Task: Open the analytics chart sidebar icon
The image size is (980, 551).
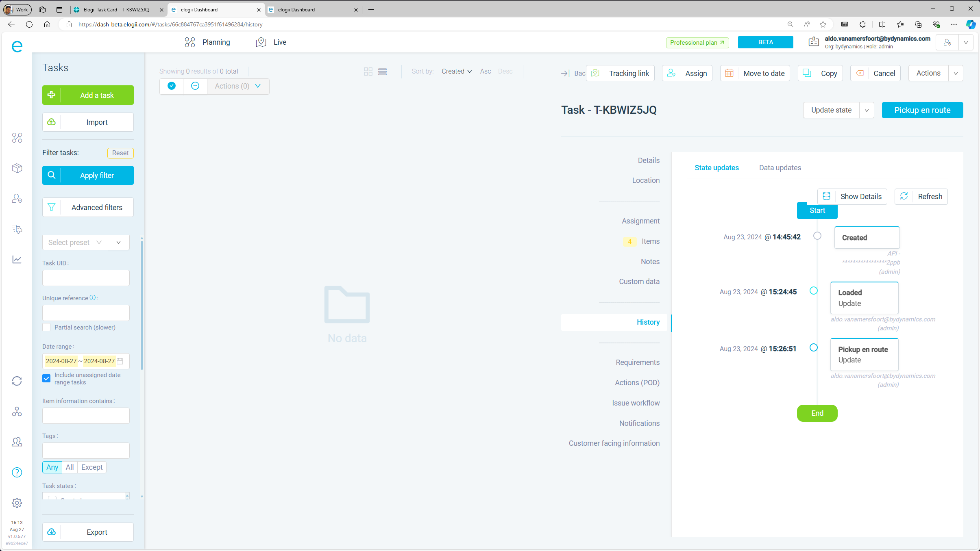Action: tap(17, 259)
